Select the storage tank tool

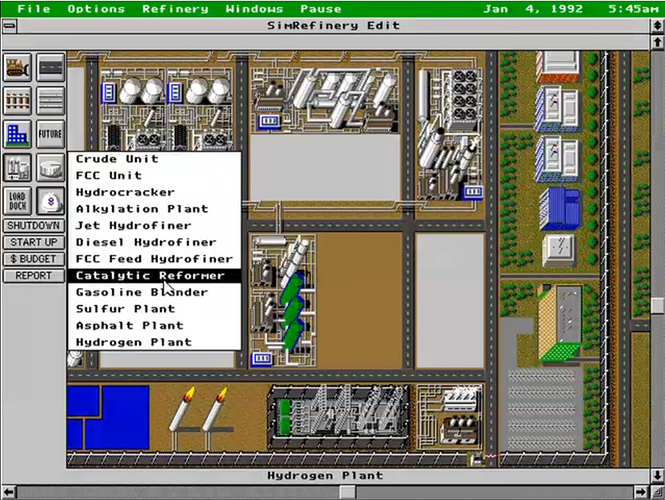pyautogui.click(x=50, y=168)
